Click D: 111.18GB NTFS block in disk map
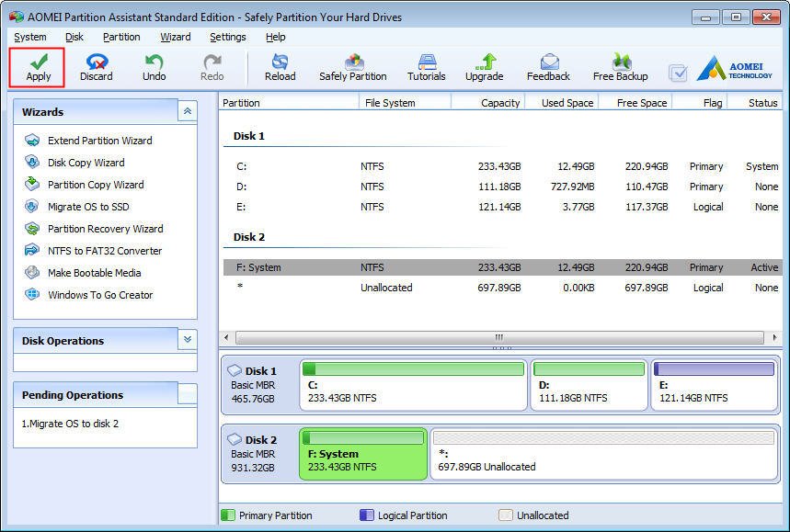790x532 pixels. 589,385
